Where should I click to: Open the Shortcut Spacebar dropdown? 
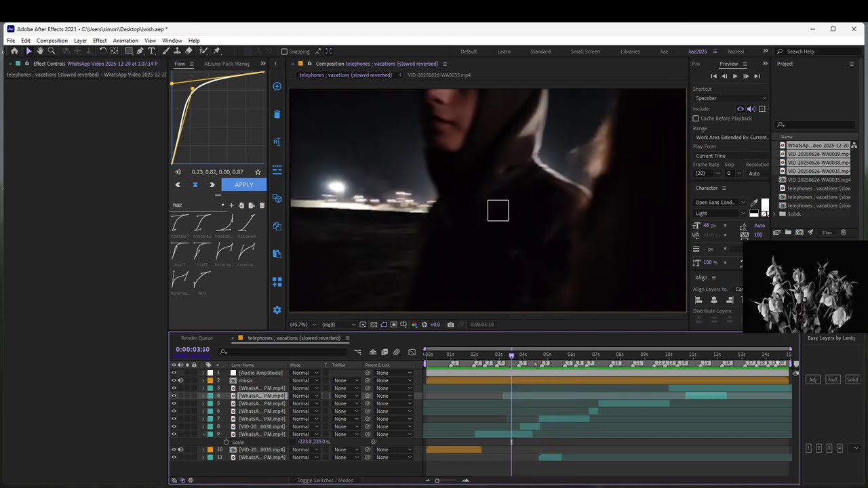(x=730, y=98)
